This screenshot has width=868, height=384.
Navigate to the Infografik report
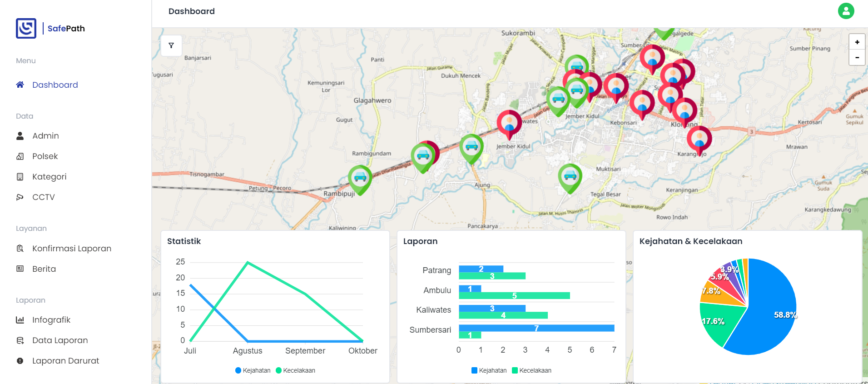(51, 320)
